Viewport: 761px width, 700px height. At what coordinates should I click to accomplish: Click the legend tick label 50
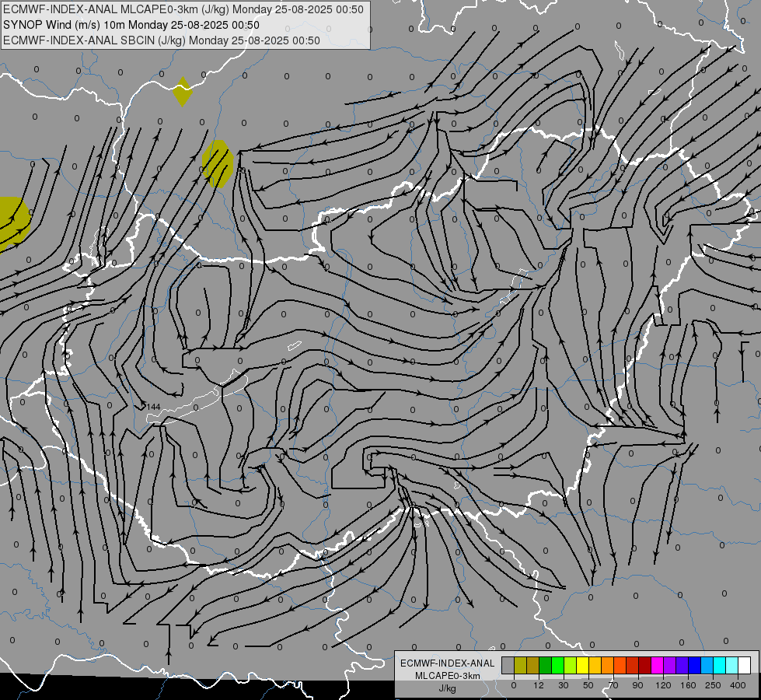(x=588, y=685)
